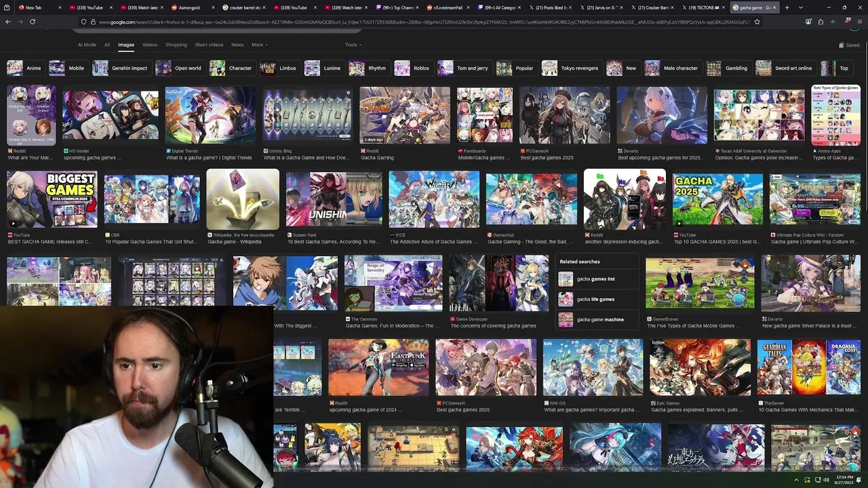This screenshot has width=868, height=488.
Task: Bookmark this page with the star icon
Action: tap(757, 22)
